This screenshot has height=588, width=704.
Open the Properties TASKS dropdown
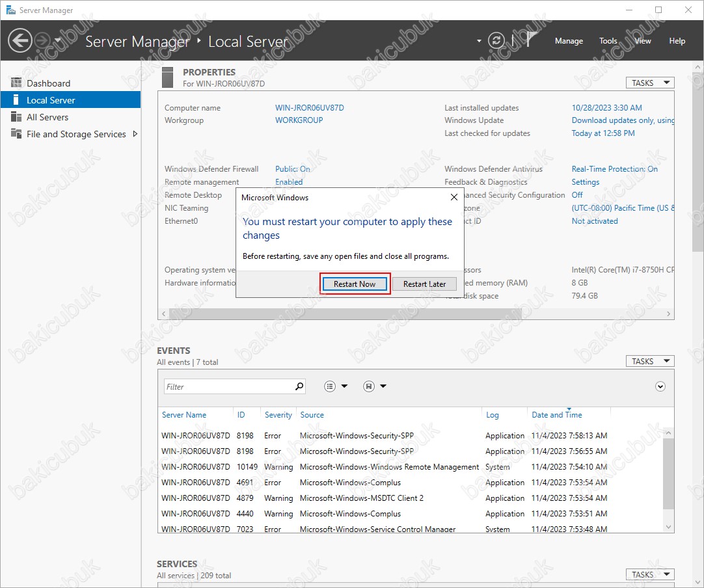tap(650, 83)
